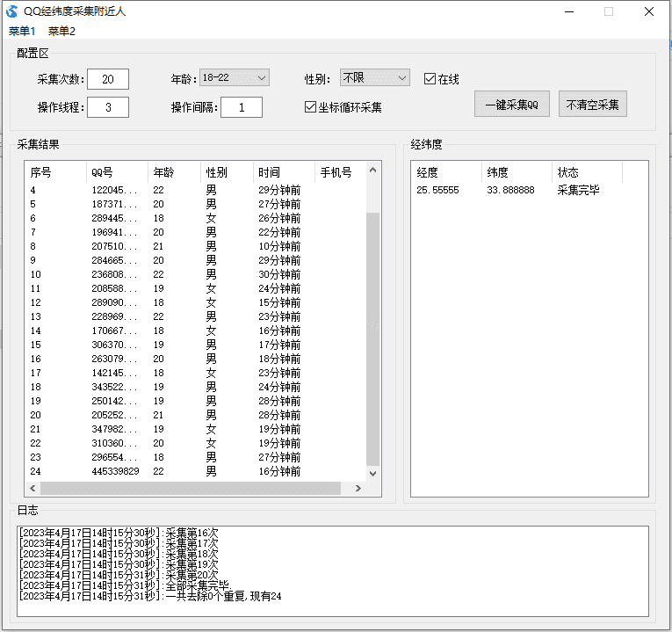Click the 手机号 column header
This screenshot has width=672, height=632.
(x=336, y=172)
